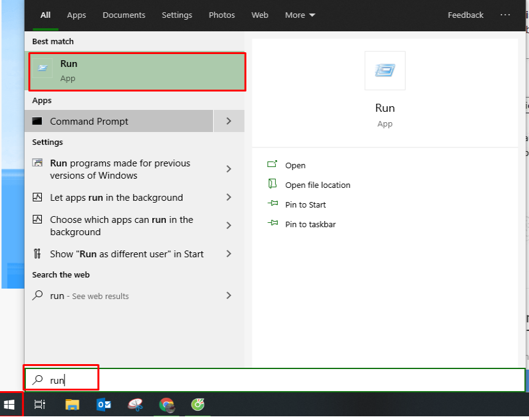Launch Google Chrome from the taskbar
Viewport: 529px width, 420px height.
pos(167,405)
